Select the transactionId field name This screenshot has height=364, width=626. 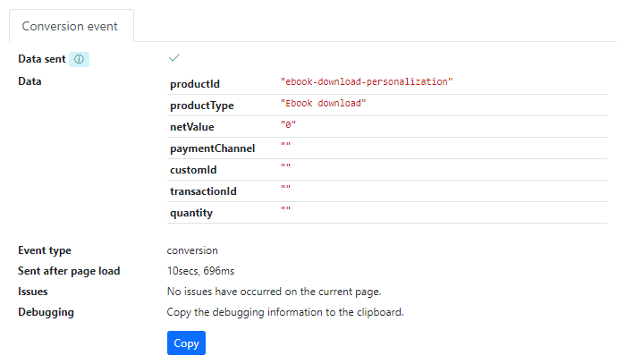(203, 191)
